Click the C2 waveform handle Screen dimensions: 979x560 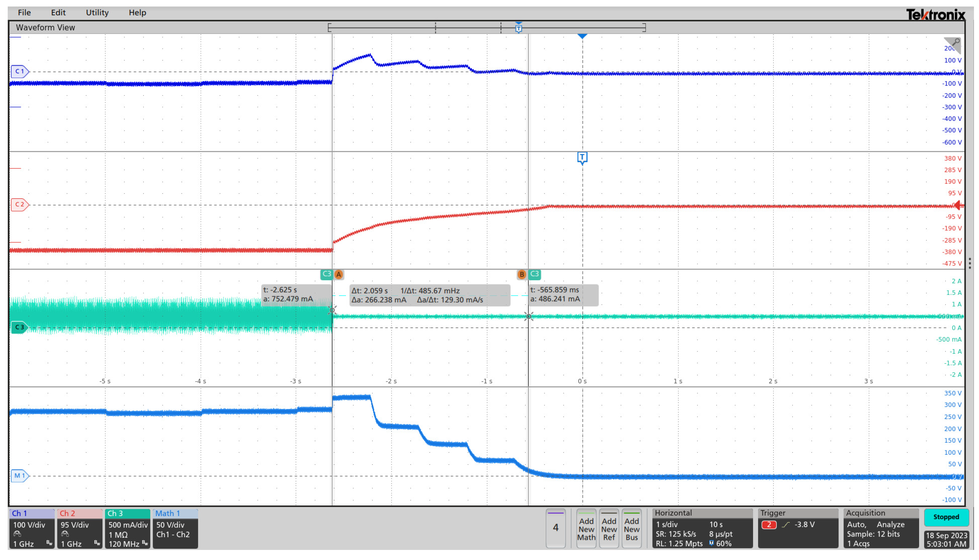(19, 205)
